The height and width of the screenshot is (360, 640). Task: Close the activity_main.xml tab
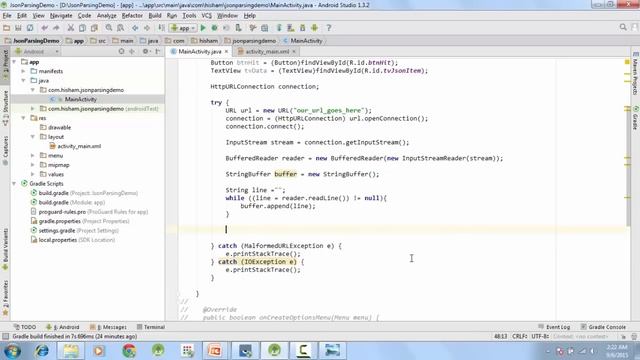coord(293,52)
